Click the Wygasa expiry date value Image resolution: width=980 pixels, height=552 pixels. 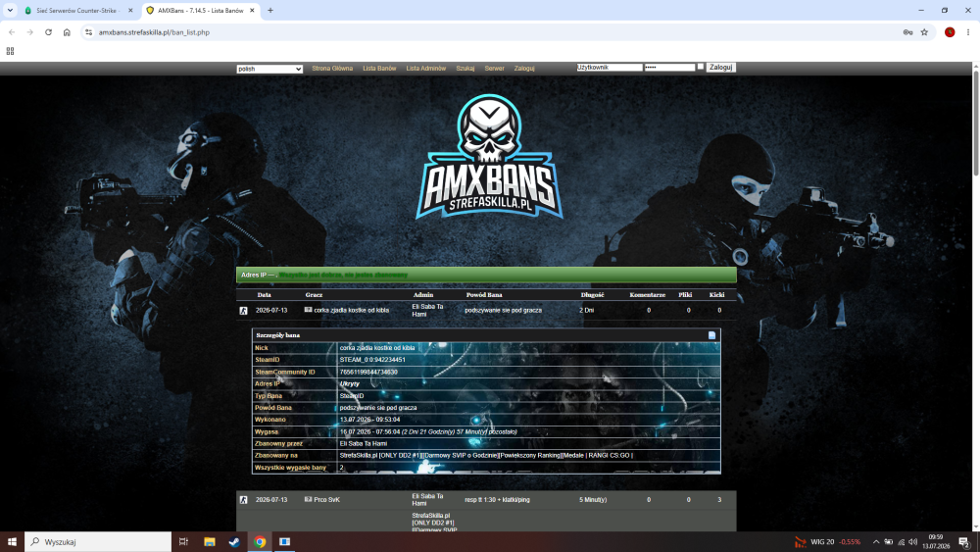[x=428, y=432]
